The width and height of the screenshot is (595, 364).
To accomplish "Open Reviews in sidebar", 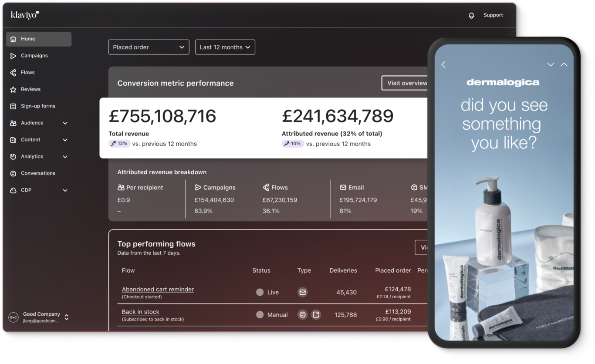I will 30,89.
